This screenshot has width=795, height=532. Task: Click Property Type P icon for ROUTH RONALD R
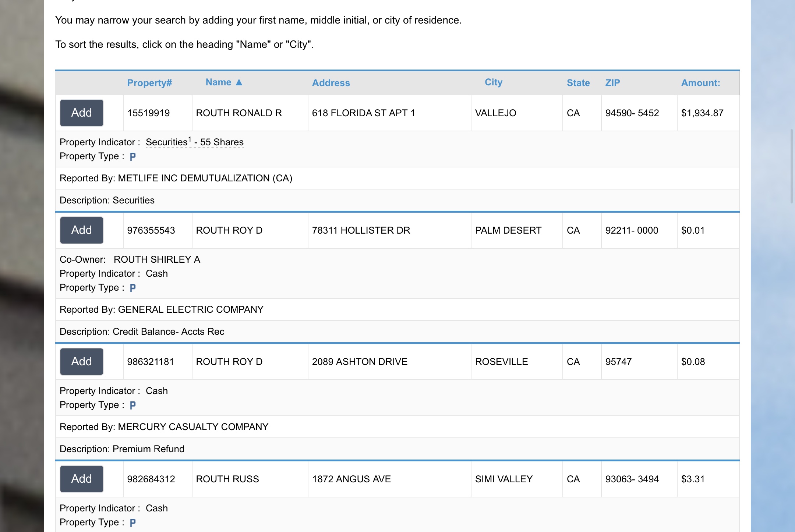[x=133, y=157]
